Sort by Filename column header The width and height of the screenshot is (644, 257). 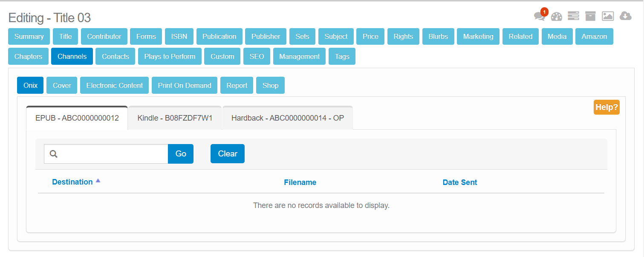coord(300,182)
